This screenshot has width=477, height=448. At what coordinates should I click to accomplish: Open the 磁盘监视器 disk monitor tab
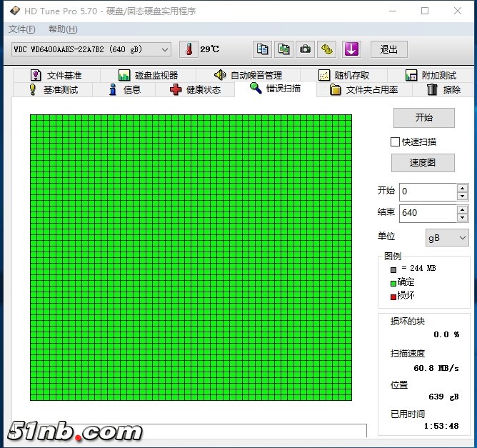pos(149,75)
